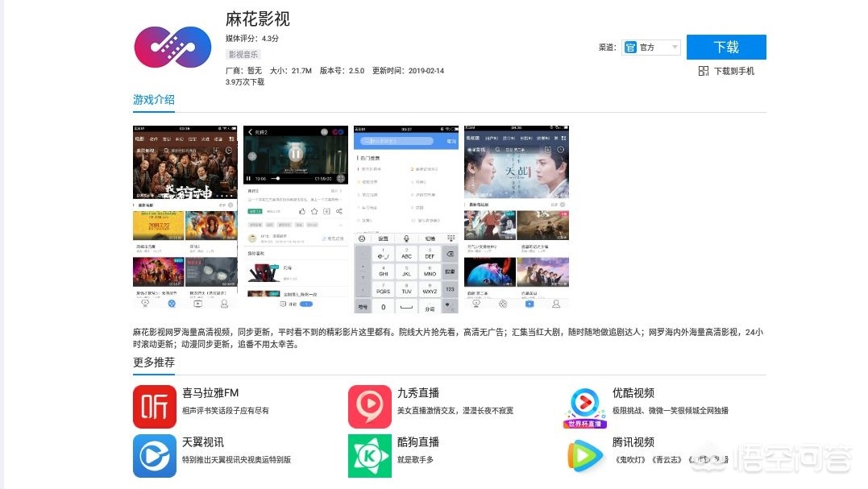Image resolution: width=868 pixels, height=489 pixels.
Task: Click the 九秀直播 app icon
Action: point(370,407)
